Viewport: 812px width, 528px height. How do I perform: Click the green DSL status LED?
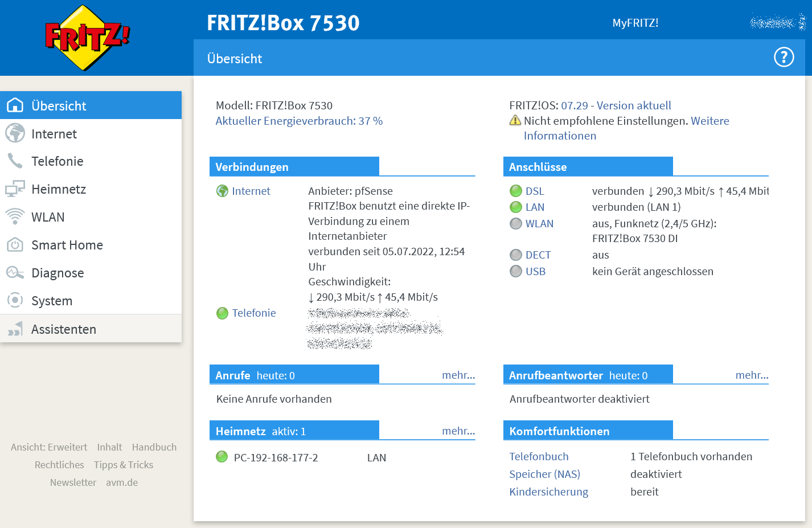[x=516, y=191]
